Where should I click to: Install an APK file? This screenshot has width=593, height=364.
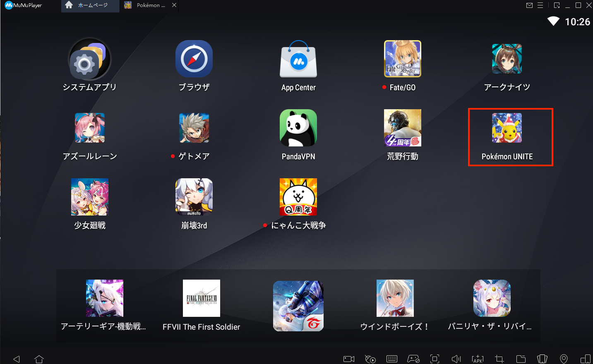coord(478,359)
